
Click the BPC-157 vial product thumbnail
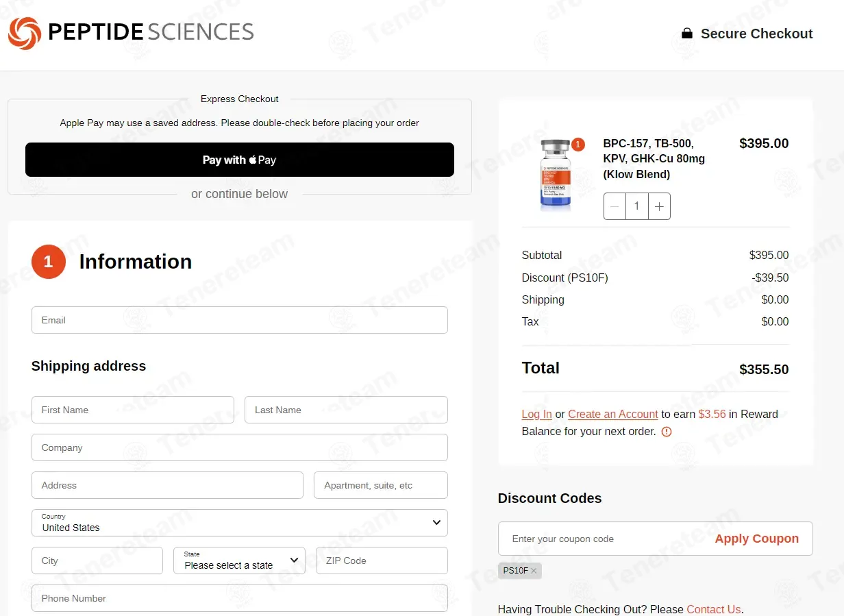click(555, 175)
